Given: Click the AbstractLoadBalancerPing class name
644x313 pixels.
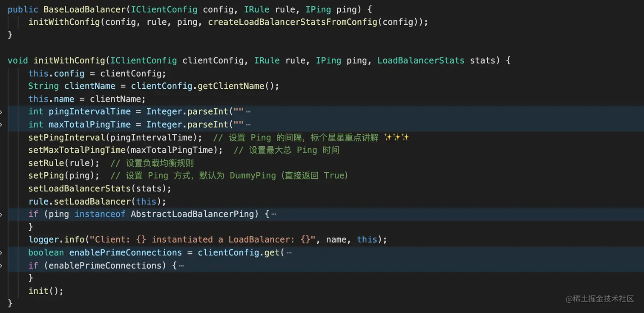Looking at the screenshot, I should tap(192, 214).
